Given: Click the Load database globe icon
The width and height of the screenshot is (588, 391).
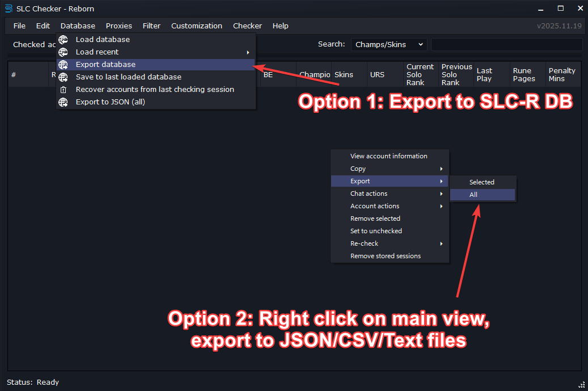Looking at the screenshot, I should 64,40.
